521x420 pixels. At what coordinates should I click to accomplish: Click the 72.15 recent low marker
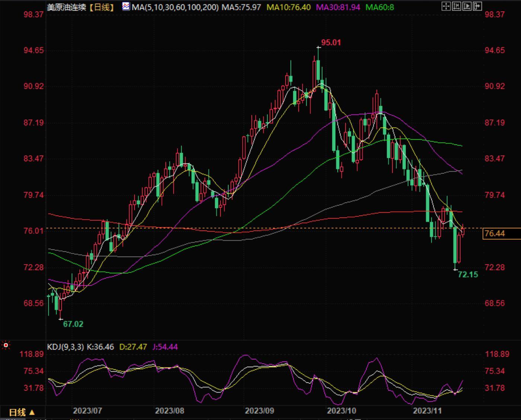tap(468, 275)
